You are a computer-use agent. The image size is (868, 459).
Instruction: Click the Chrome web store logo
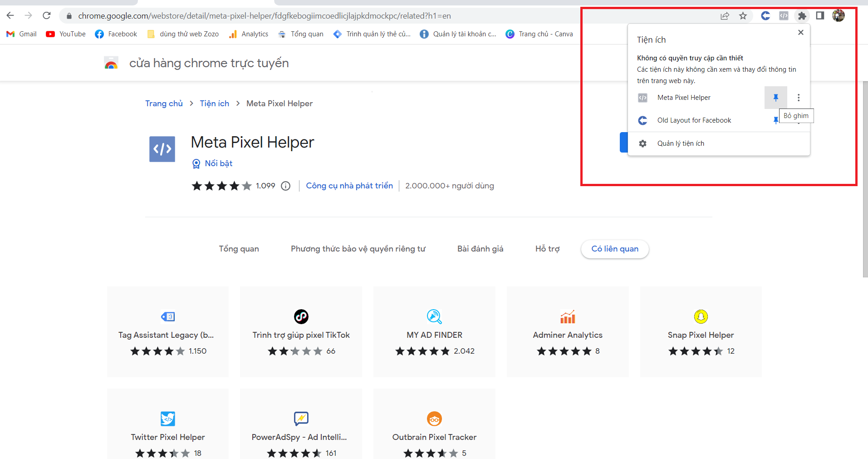pyautogui.click(x=111, y=63)
